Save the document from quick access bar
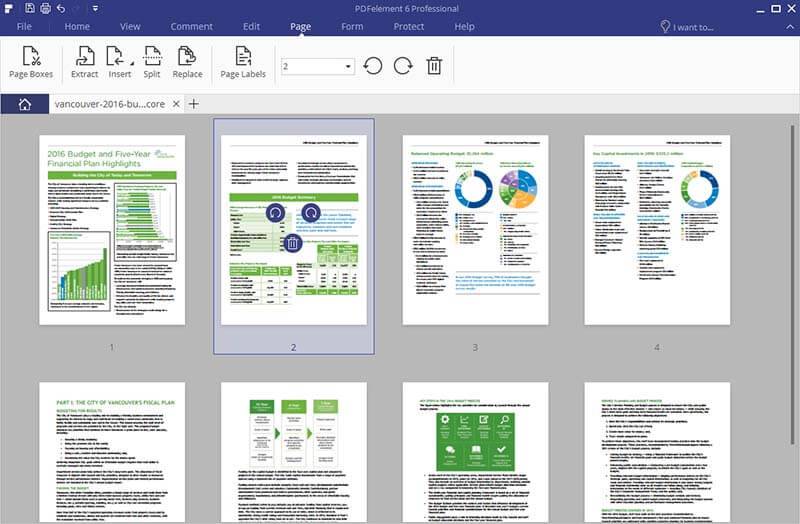This screenshot has height=524, width=800. tap(30, 8)
